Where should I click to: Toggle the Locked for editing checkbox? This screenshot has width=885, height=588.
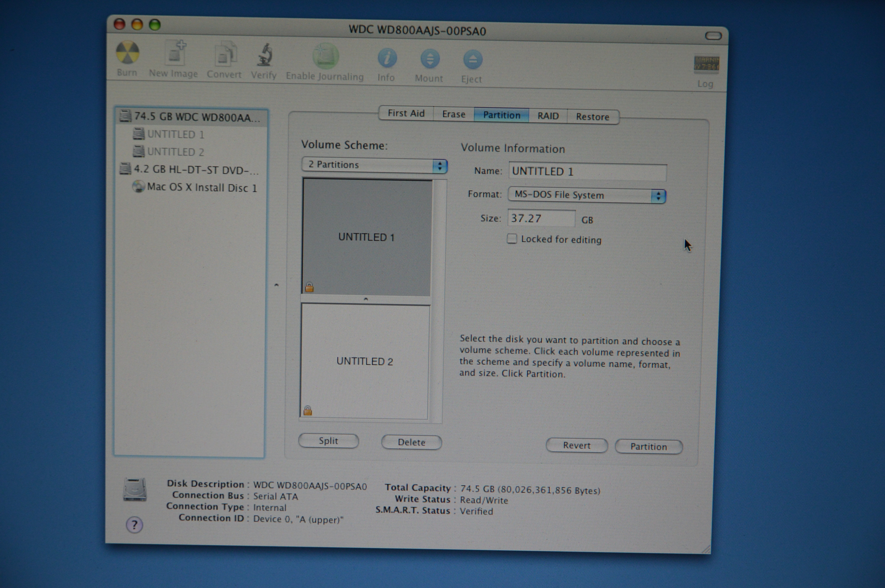coord(512,238)
